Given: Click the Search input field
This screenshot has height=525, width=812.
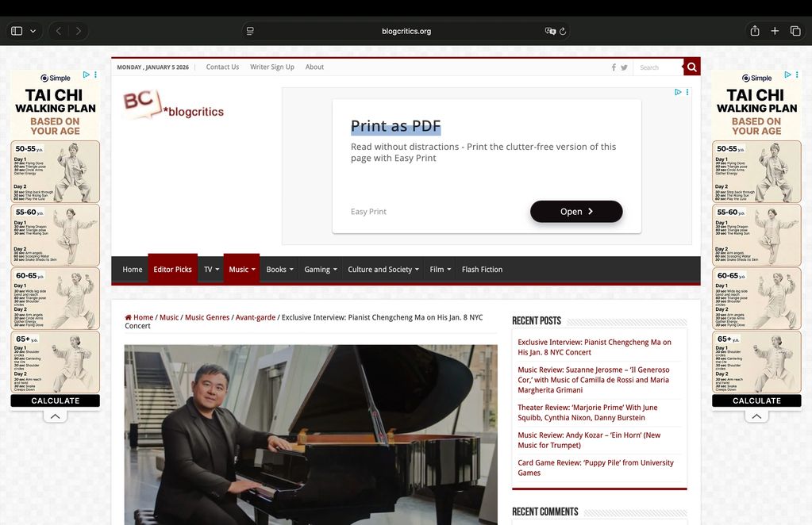Looking at the screenshot, I should click(658, 67).
